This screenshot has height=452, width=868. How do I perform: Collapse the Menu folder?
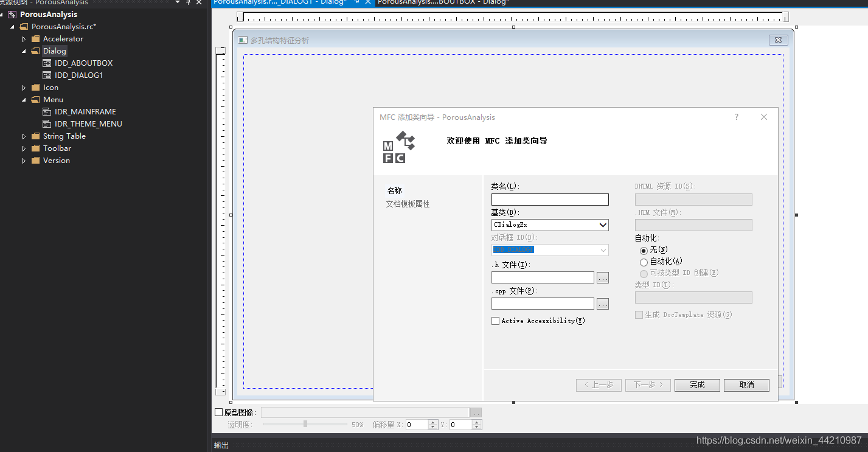click(24, 100)
